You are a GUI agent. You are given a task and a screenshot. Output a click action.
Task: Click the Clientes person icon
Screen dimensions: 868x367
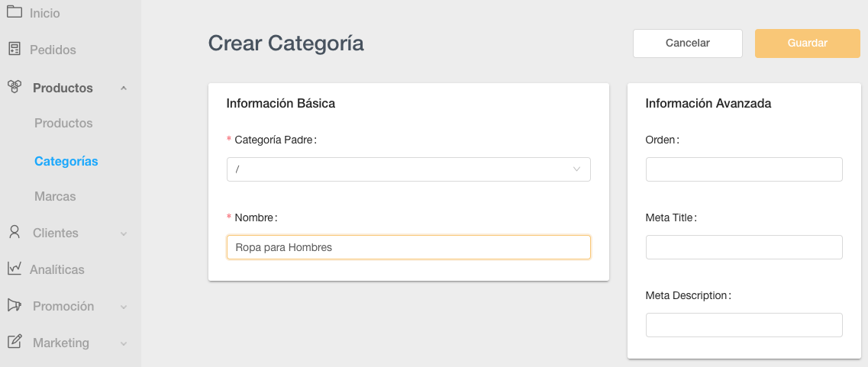pyautogui.click(x=14, y=232)
